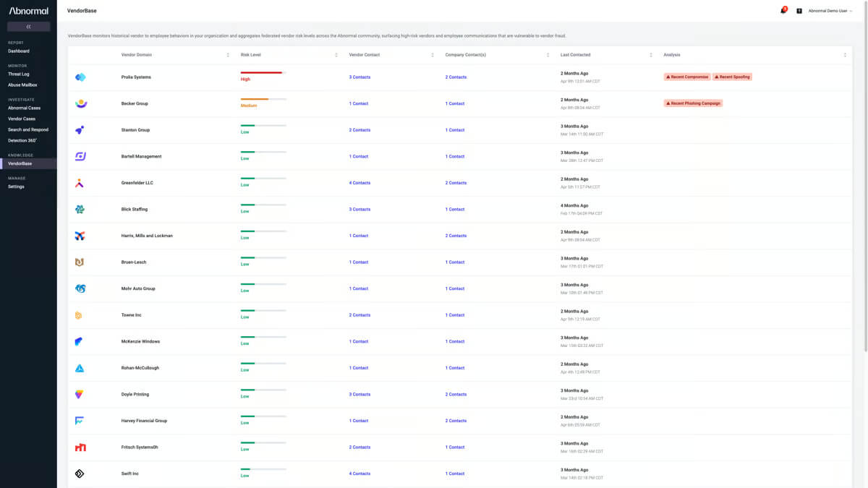Open Abuse Mailbox in the sidebar
Viewport: 868px width, 488px height.
coord(22,85)
